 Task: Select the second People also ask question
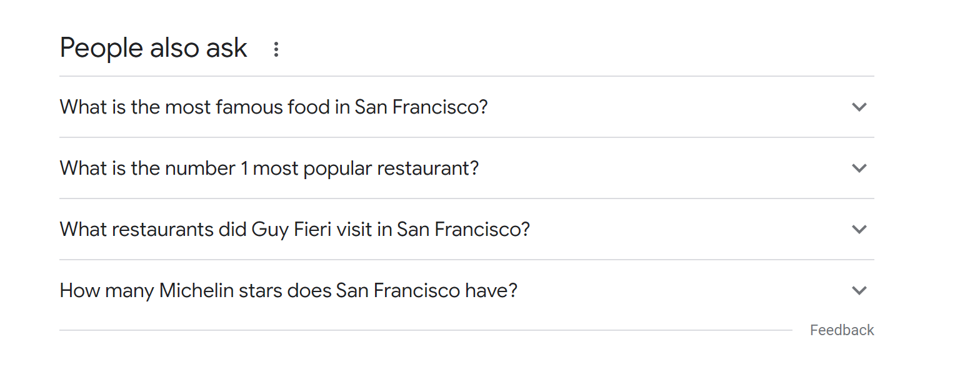point(269,169)
